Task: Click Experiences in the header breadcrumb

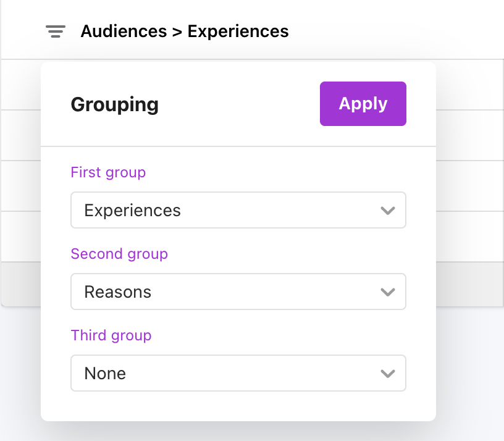Action: point(238,31)
